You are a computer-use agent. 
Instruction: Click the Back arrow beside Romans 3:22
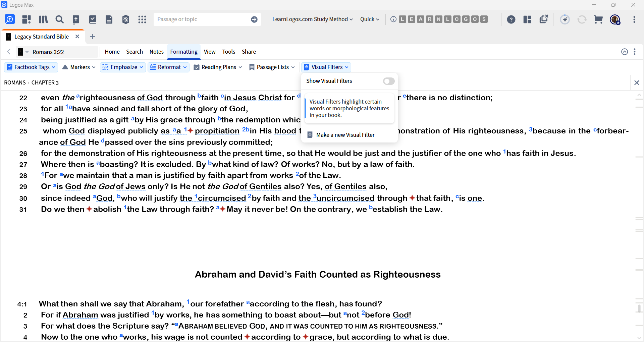point(9,52)
